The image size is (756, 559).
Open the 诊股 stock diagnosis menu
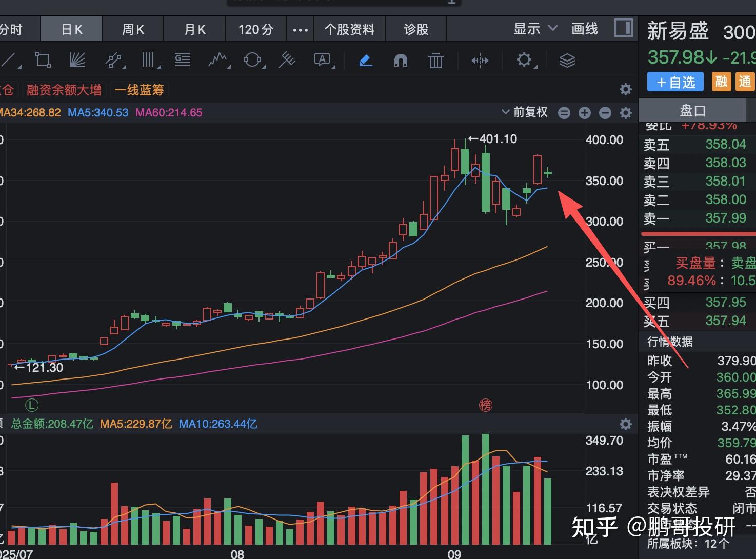pos(416,29)
